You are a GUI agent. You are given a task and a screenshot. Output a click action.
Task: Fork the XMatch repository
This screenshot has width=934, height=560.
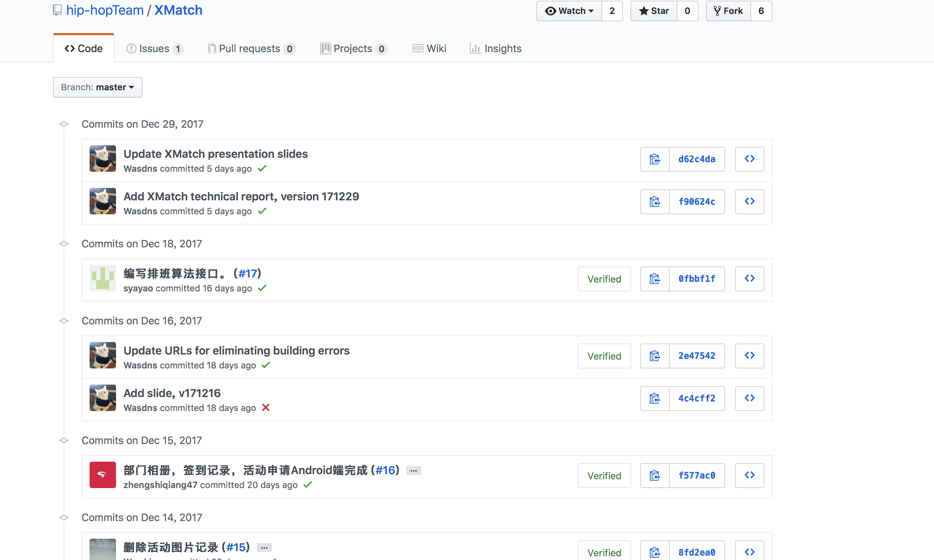pos(729,11)
